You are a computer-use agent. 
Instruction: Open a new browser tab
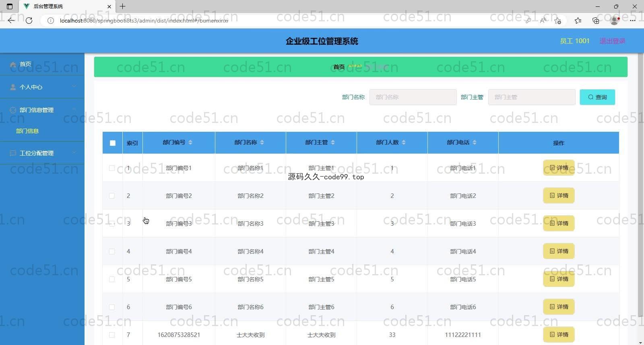123,6
